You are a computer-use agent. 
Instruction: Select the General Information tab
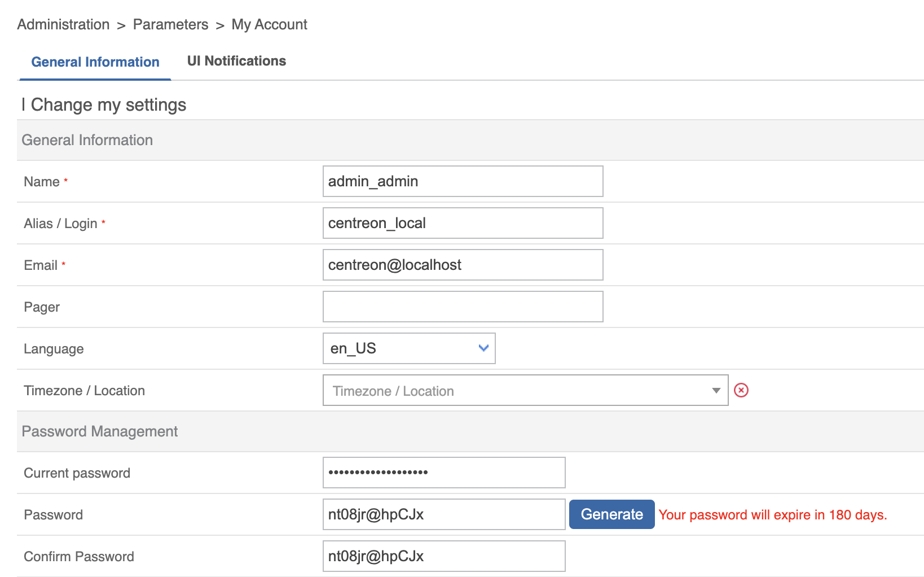95,62
